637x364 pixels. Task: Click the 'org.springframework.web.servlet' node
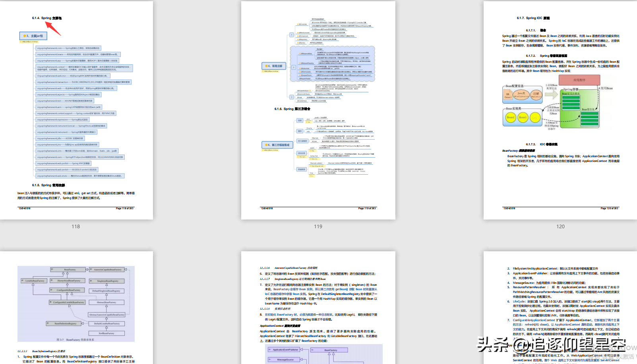[x=67, y=169]
